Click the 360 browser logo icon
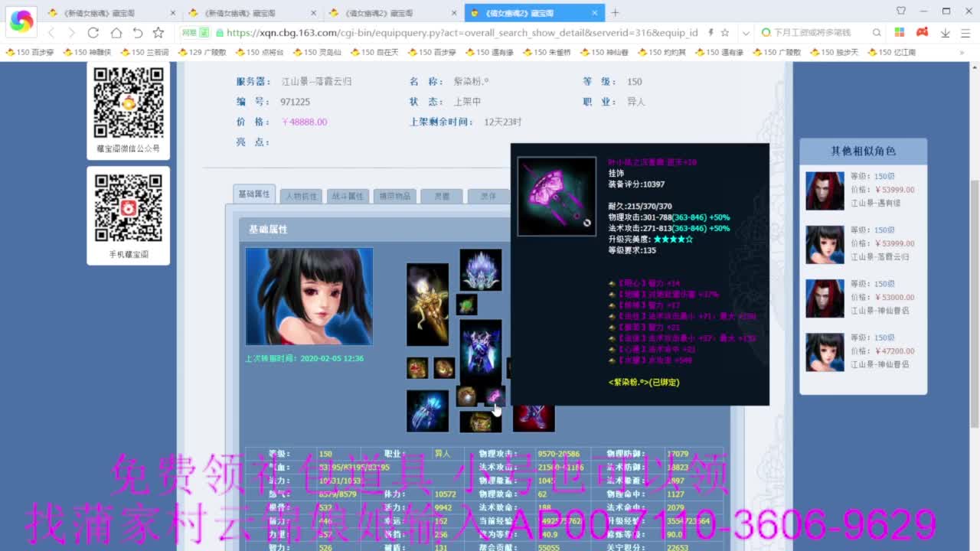 (x=21, y=22)
